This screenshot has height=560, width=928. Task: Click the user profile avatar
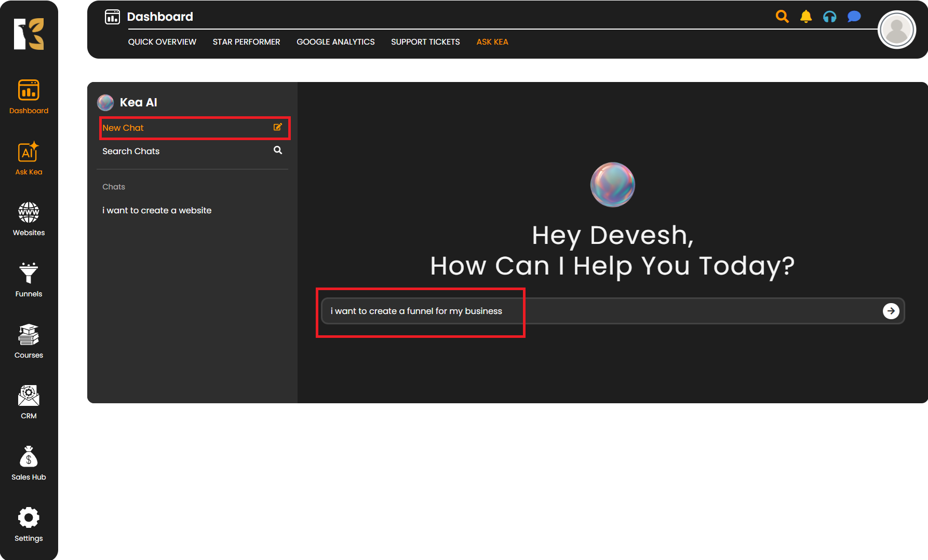[896, 30]
